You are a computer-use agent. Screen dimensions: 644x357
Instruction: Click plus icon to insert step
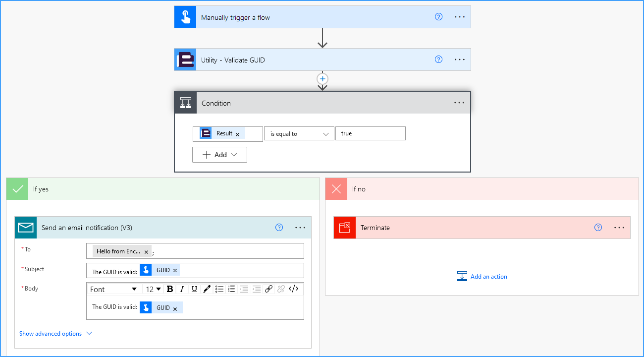[x=322, y=79]
